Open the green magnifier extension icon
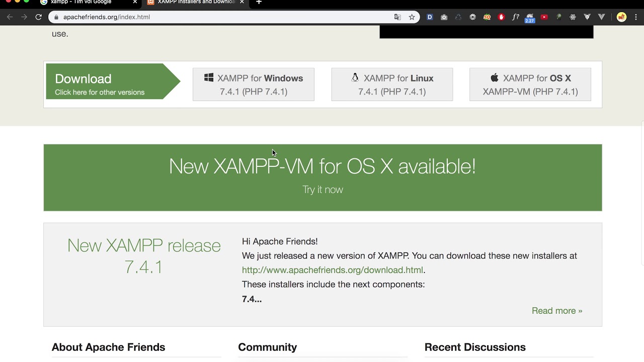This screenshot has height=362, width=644. coord(558,17)
